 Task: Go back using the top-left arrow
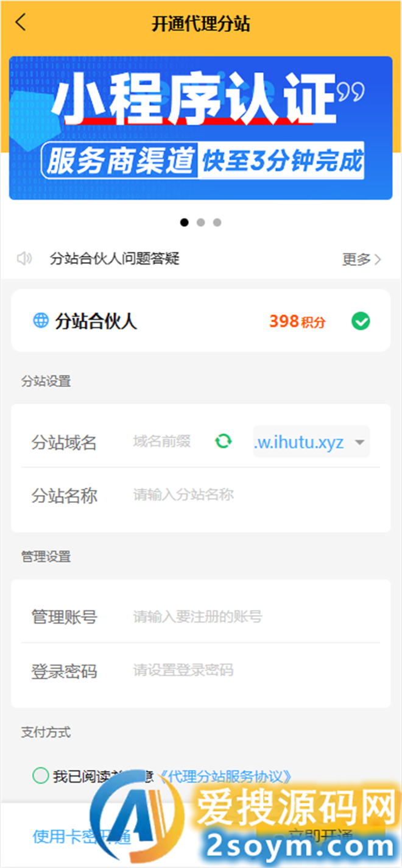(21, 23)
